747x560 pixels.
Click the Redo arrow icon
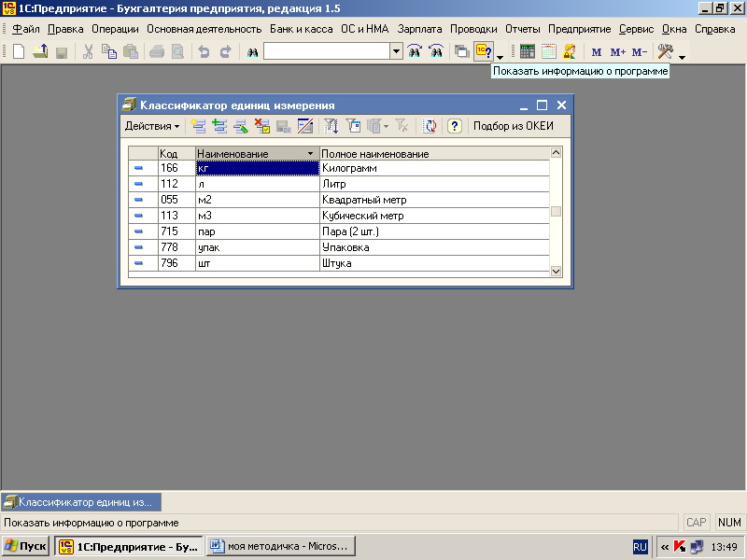click(225, 51)
